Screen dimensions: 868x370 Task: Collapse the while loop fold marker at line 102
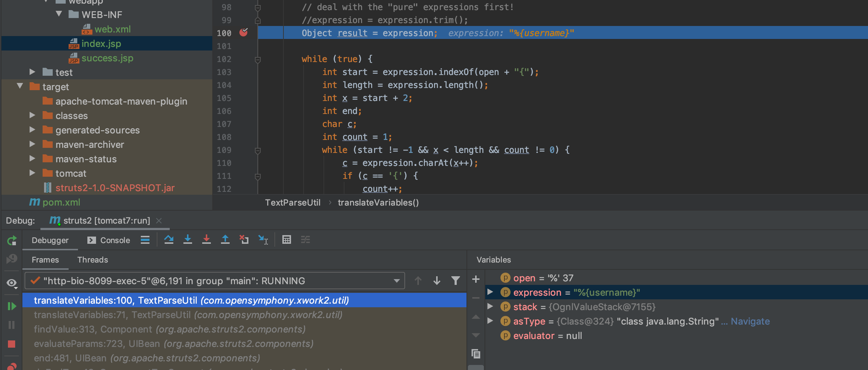[x=258, y=60]
